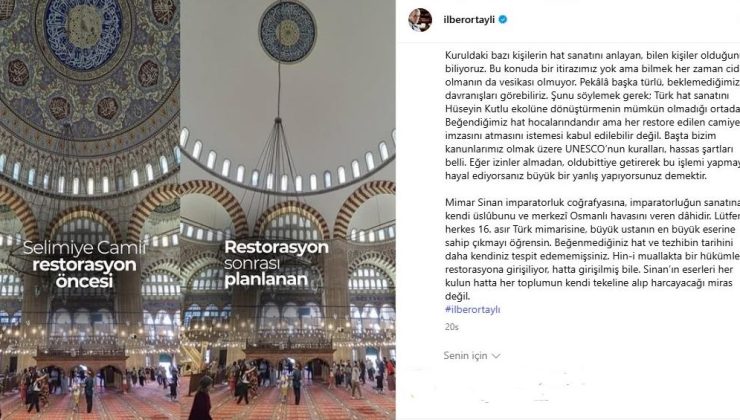This screenshot has height=420, width=740.
Task: Select the restorasyon öncesi mosque photo
Action: coord(90,210)
